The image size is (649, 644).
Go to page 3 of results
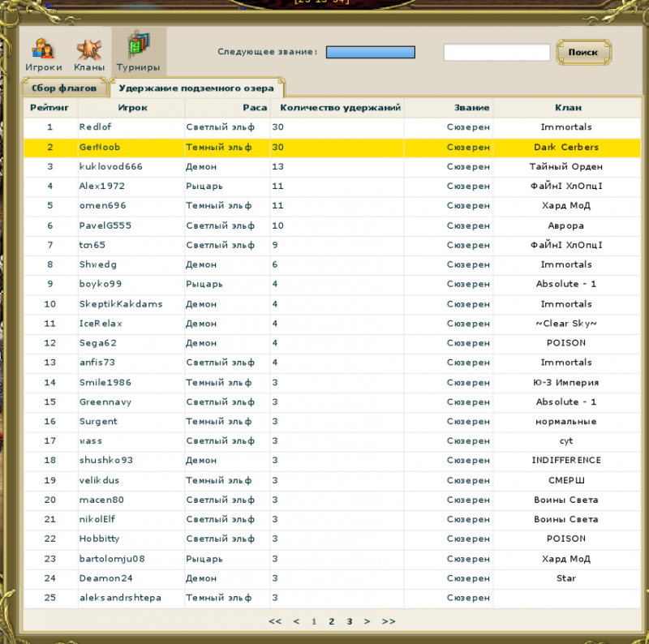coord(349,620)
